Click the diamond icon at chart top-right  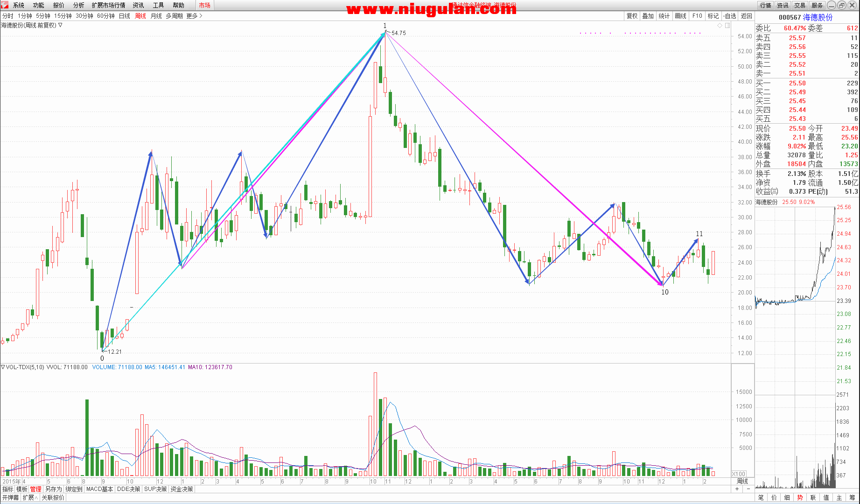point(720,26)
